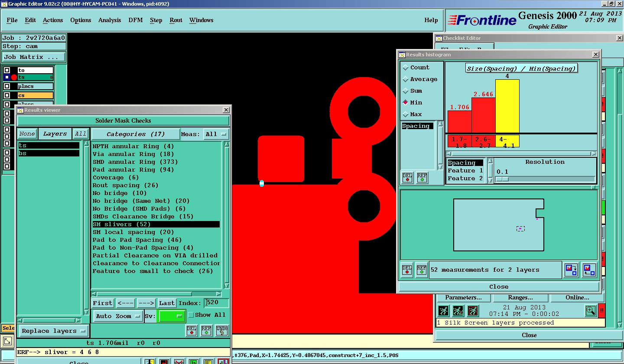Image resolution: width=624 pixels, height=364 pixels.
Task: Click green numbered icon at Results viewer bottom
Action: tap(194, 362)
